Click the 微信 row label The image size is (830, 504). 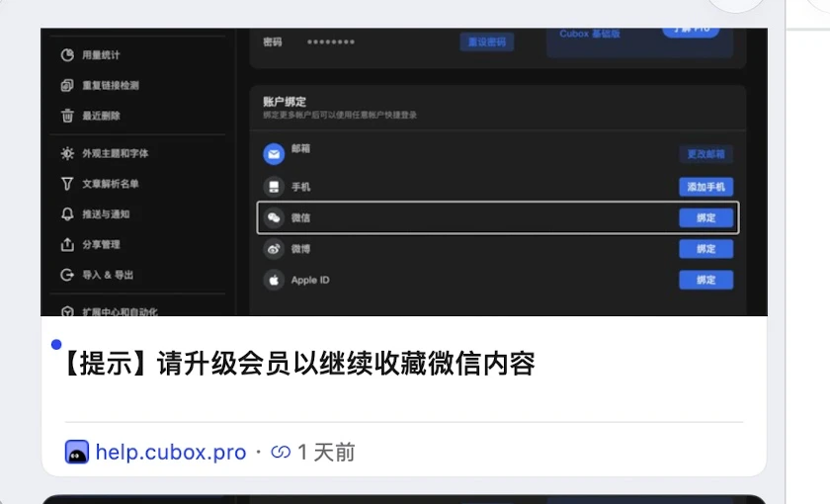point(300,217)
